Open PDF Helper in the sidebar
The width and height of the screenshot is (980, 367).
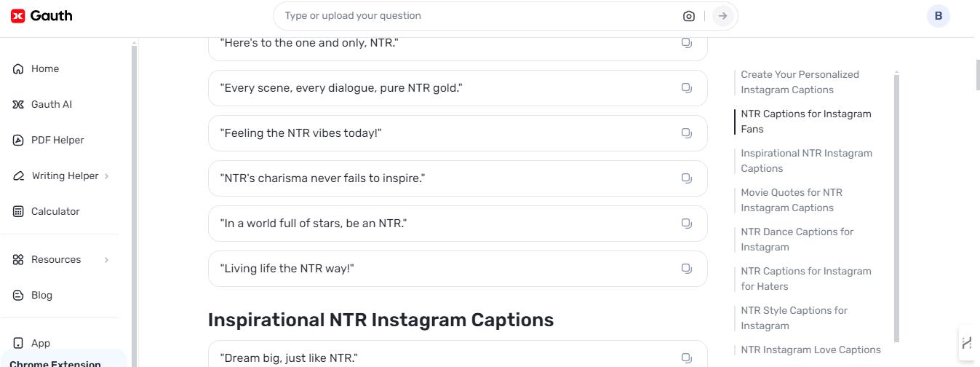pos(59,141)
